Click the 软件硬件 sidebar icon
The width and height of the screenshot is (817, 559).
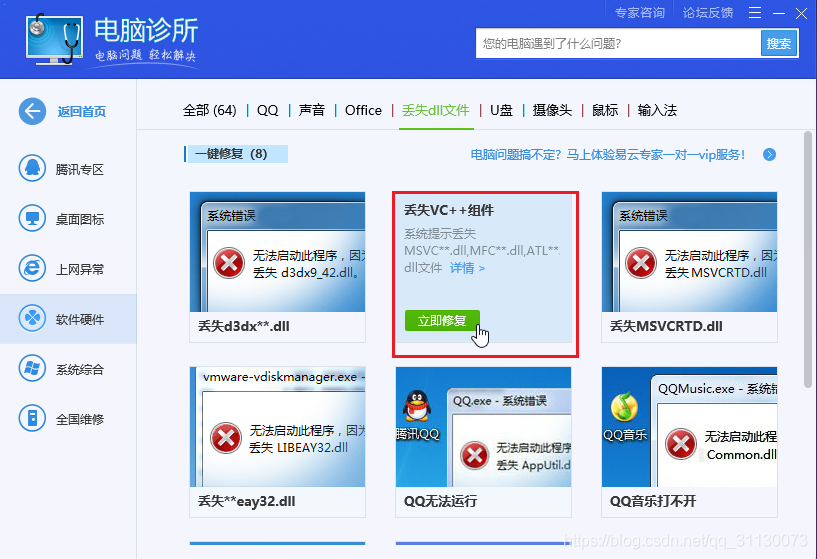coord(32,319)
